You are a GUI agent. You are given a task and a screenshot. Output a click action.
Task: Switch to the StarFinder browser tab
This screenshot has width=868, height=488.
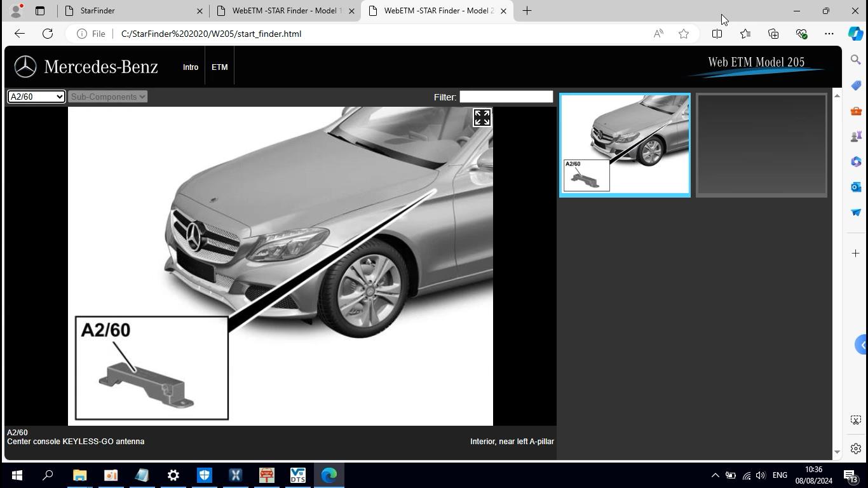(x=133, y=11)
